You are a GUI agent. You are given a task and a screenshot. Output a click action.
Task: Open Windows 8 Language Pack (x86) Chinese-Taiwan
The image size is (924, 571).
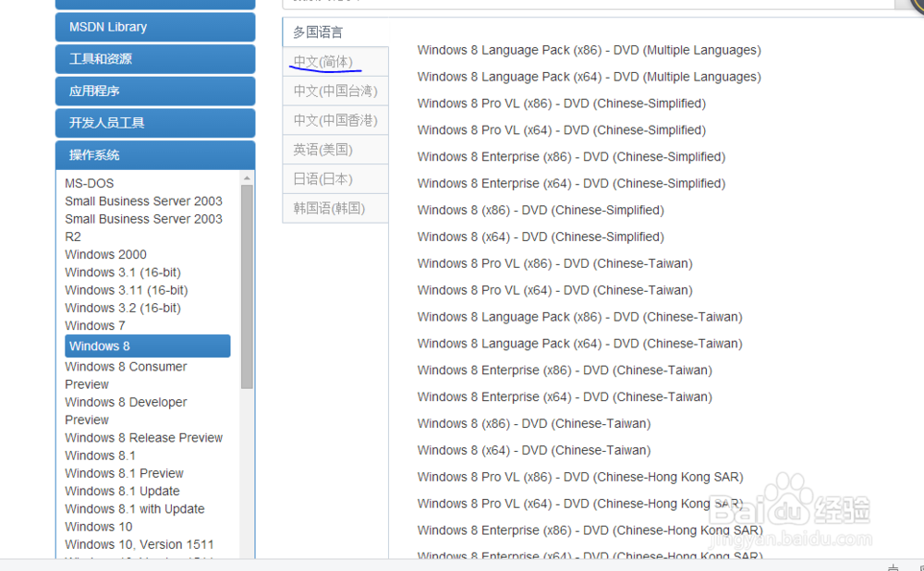pos(580,317)
